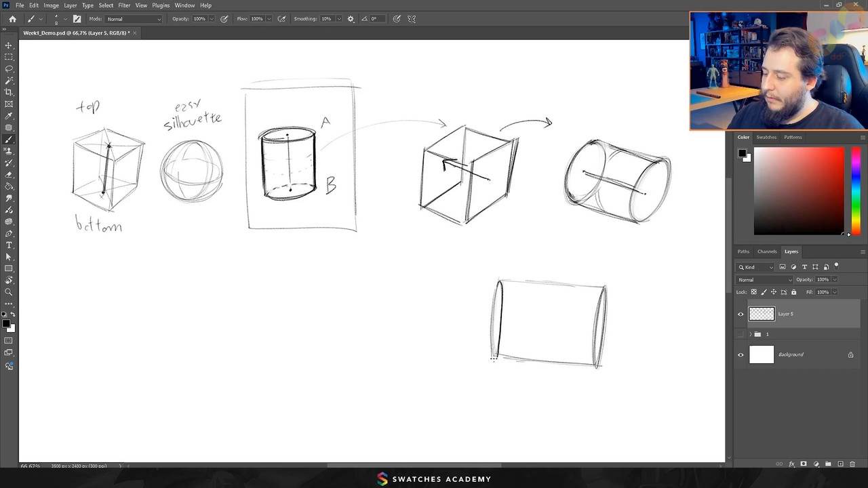Select the Horizontal Type tool

pyautogui.click(x=9, y=245)
